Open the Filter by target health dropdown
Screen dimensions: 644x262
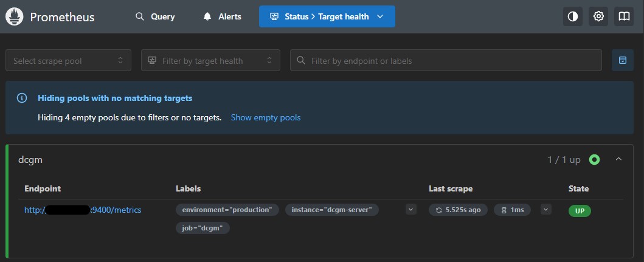pyautogui.click(x=210, y=61)
